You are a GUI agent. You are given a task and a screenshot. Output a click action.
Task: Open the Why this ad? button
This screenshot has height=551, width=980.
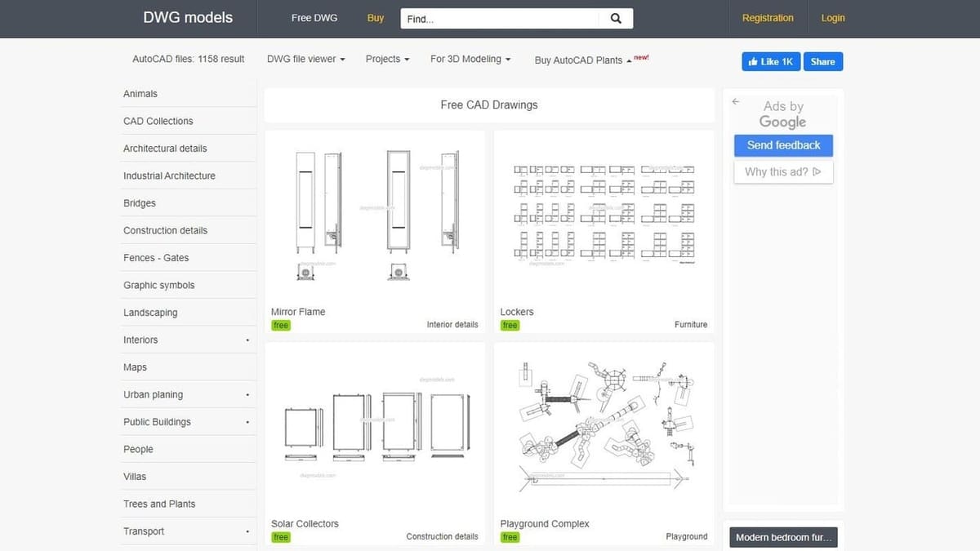[783, 172]
